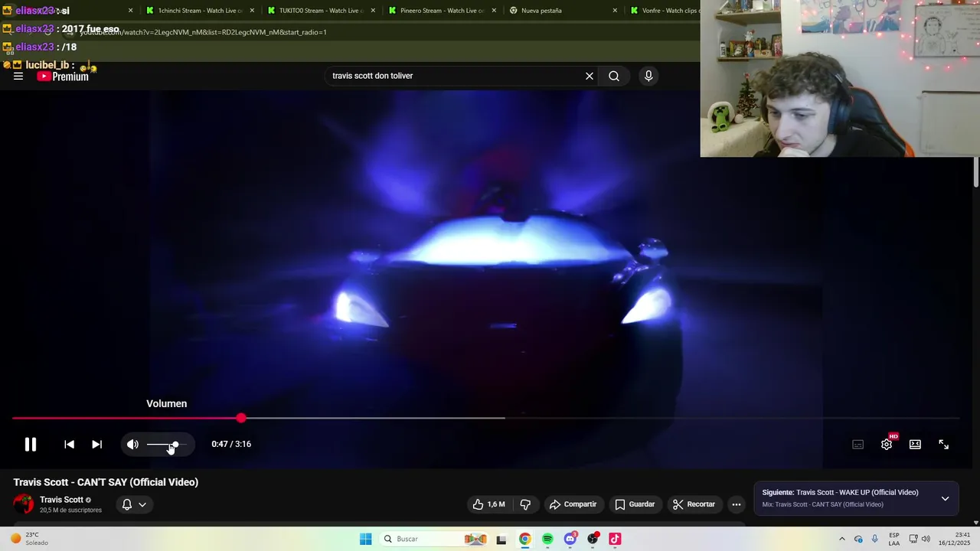Open the tray network and volume icons
The image size is (980, 551).
920,539
